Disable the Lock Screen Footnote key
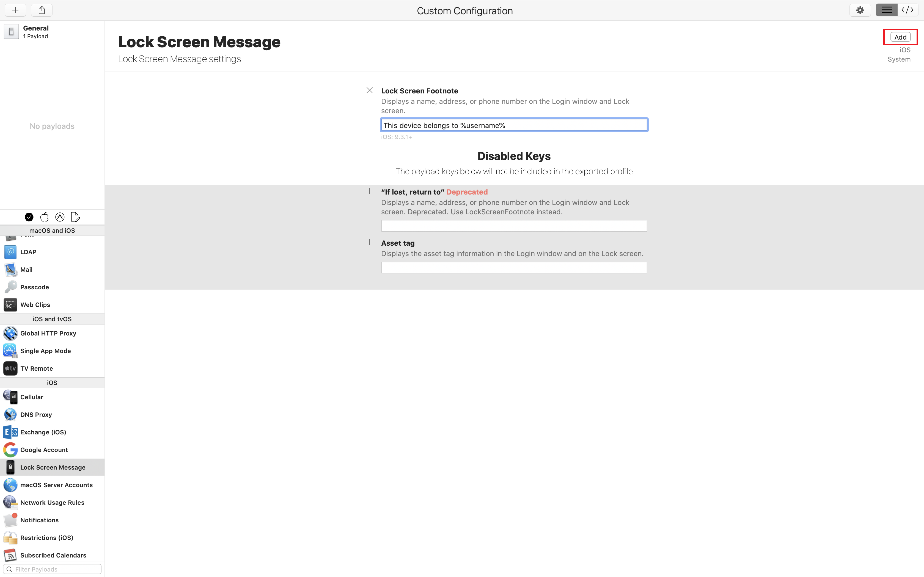This screenshot has width=924, height=577. pyautogui.click(x=369, y=90)
